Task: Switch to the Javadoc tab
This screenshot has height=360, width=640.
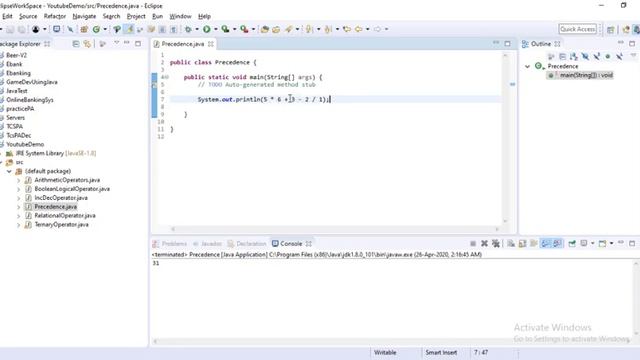Action: click(x=208, y=244)
